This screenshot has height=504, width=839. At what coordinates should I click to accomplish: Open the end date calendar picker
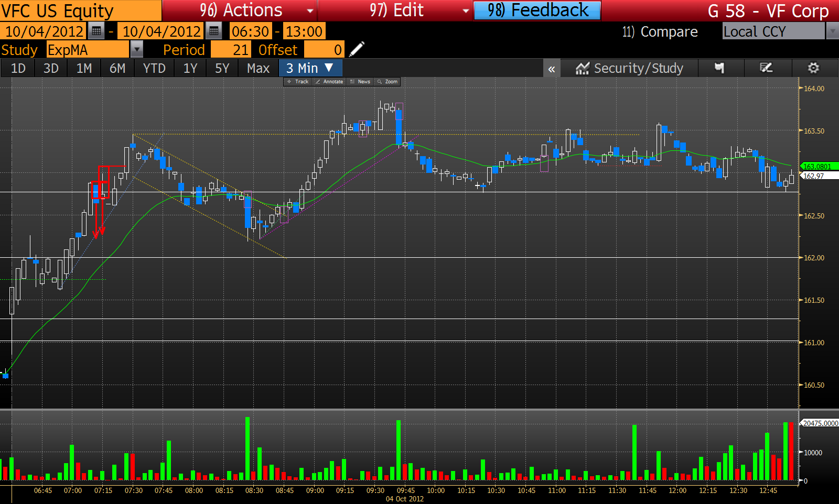click(x=213, y=31)
